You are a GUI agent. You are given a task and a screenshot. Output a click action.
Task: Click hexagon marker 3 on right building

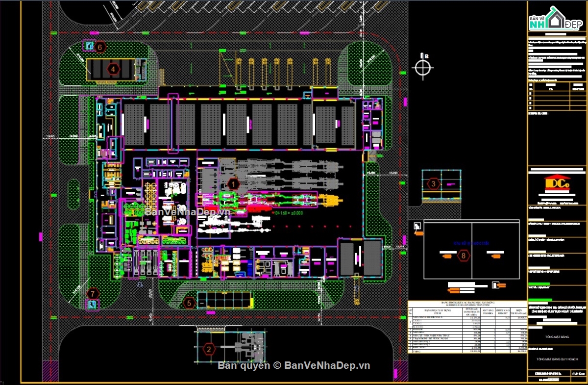pyautogui.click(x=433, y=184)
